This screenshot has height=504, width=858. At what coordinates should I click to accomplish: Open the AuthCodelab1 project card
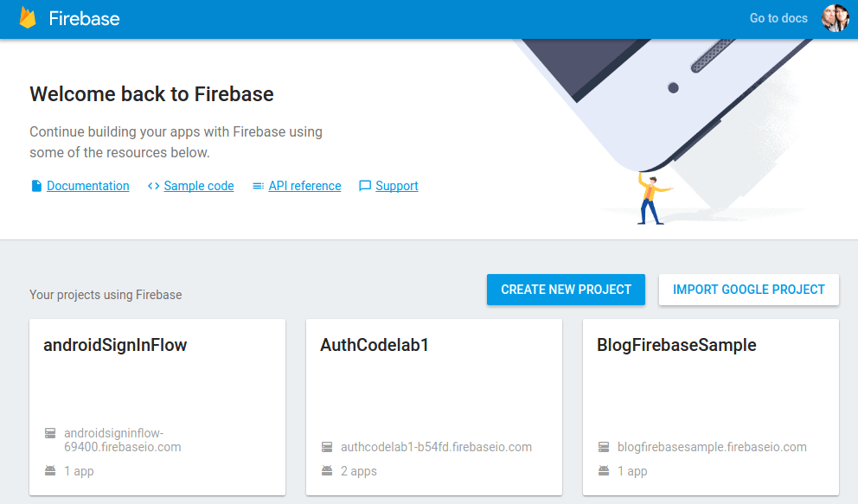434,407
